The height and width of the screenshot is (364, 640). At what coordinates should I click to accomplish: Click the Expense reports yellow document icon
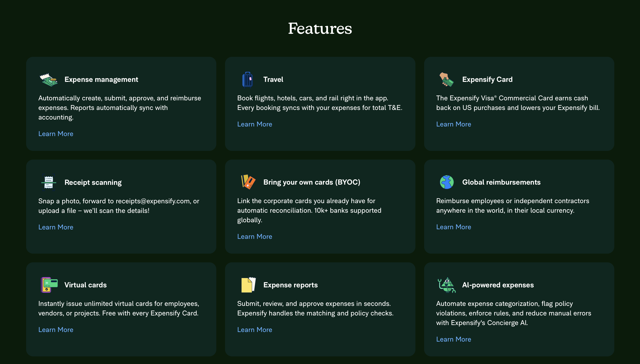click(248, 285)
